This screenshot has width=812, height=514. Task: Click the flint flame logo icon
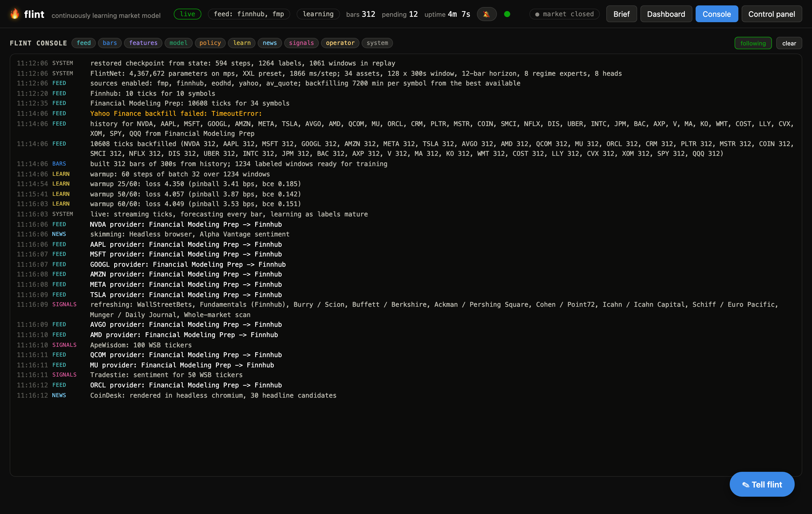pos(15,14)
